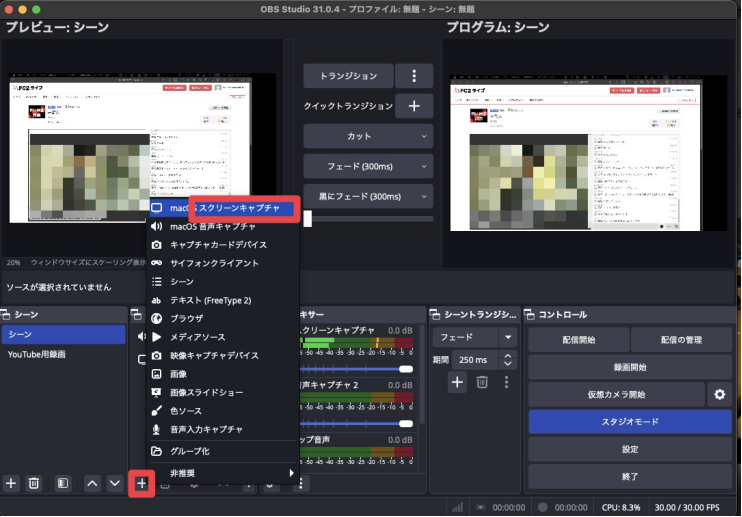Delete selected scene using trash icon
The image size is (742, 517).
pyautogui.click(x=34, y=483)
